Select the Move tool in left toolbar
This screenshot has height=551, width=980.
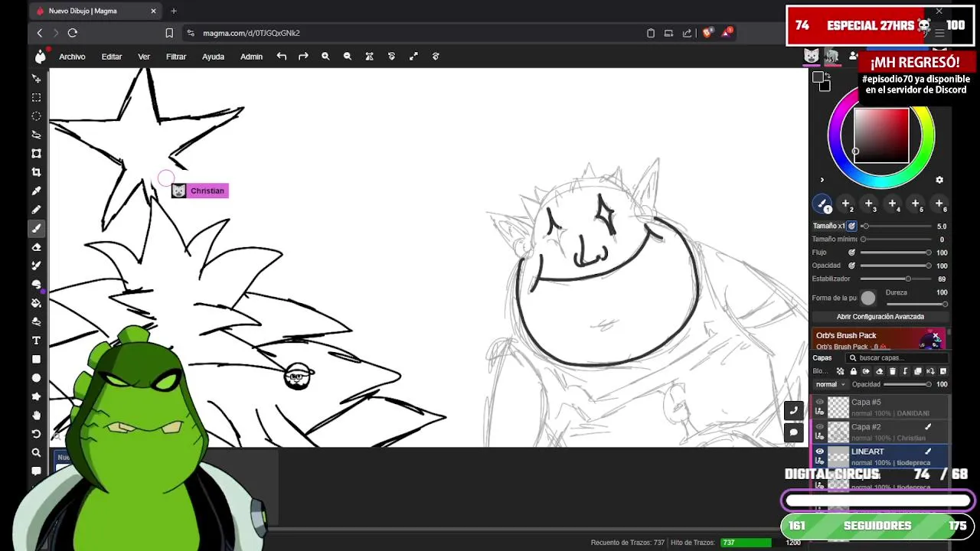coord(36,79)
